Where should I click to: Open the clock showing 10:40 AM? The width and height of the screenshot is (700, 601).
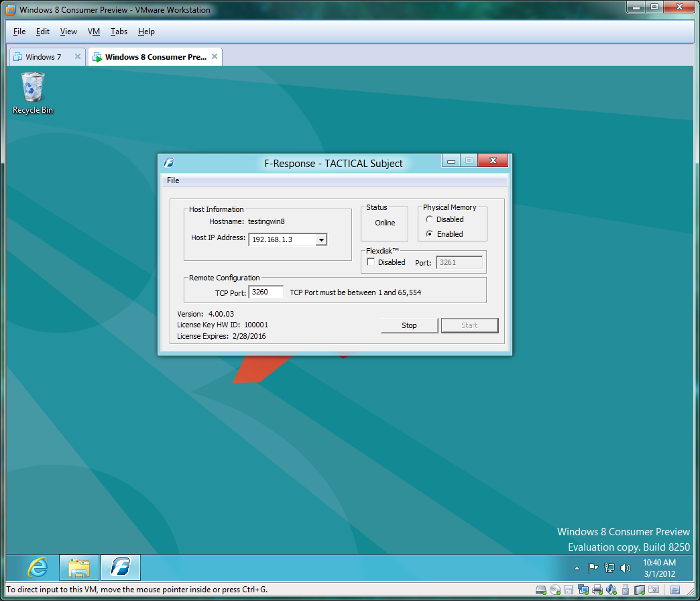click(x=659, y=568)
